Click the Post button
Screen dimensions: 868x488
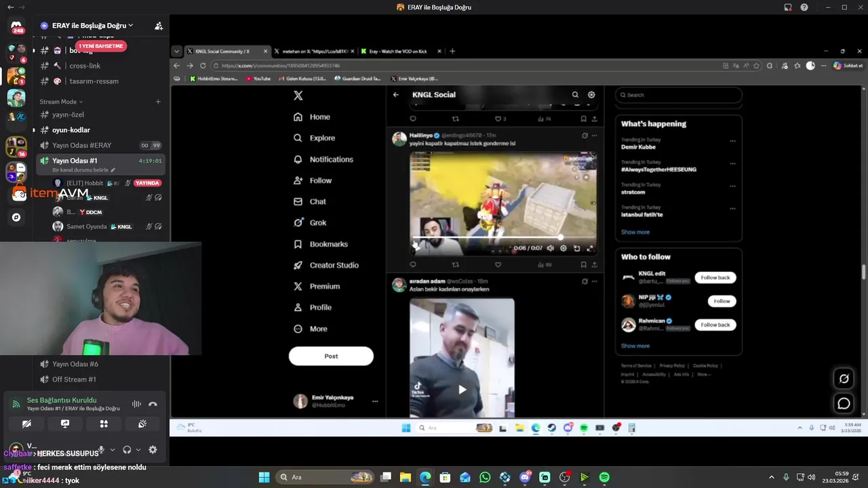click(331, 356)
